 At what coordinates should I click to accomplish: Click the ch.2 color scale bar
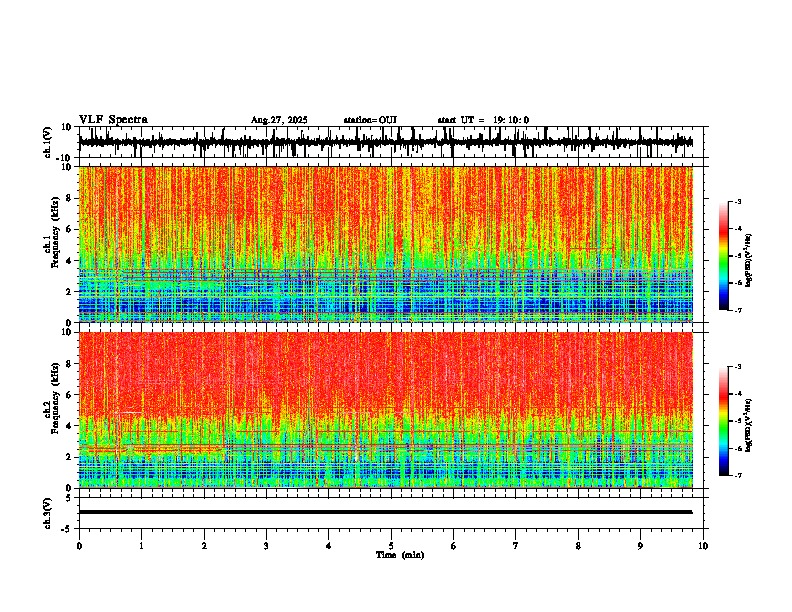(724, 421)
